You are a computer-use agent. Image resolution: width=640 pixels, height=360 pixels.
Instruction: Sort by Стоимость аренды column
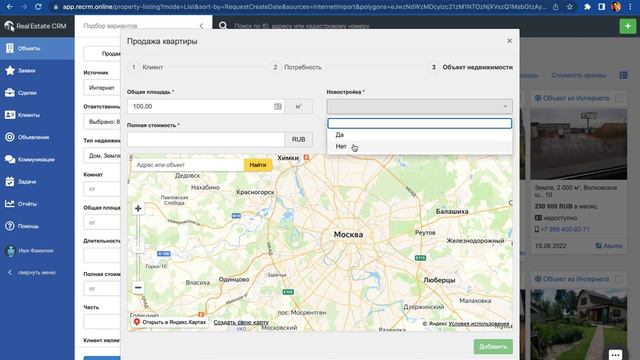click(x=578, y=75)
